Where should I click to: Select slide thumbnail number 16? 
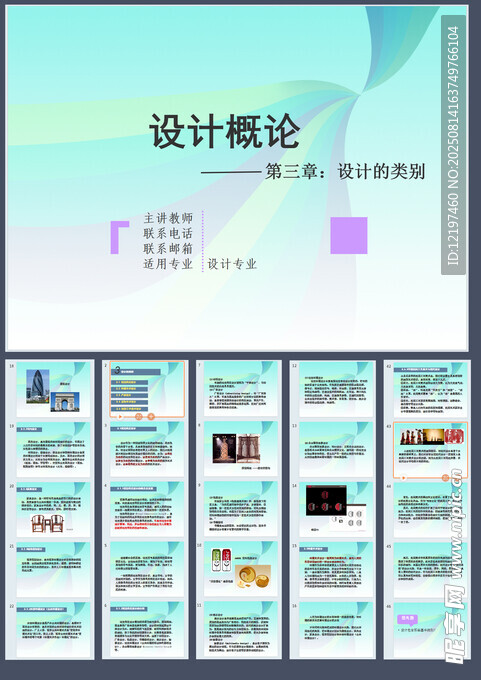point(336,629)
